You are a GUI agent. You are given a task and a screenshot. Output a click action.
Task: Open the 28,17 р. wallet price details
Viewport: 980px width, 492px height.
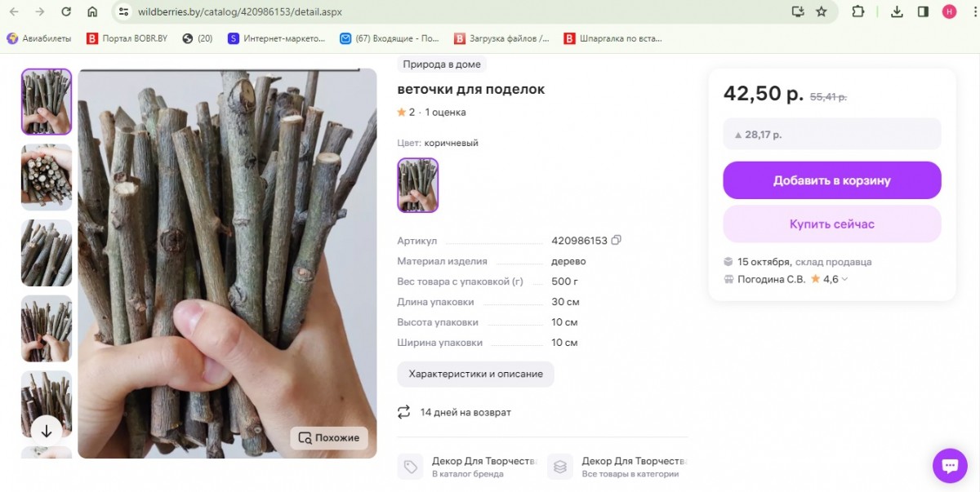831,135
